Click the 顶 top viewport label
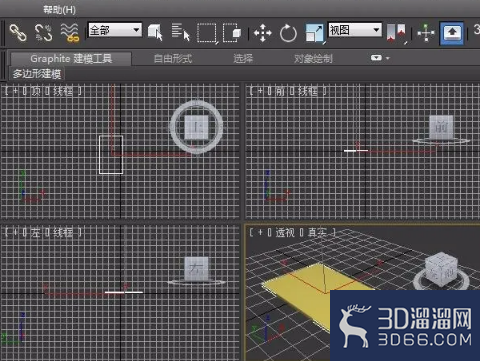The height and width of the screenshot is (361, 480). (x=36, y=91)
